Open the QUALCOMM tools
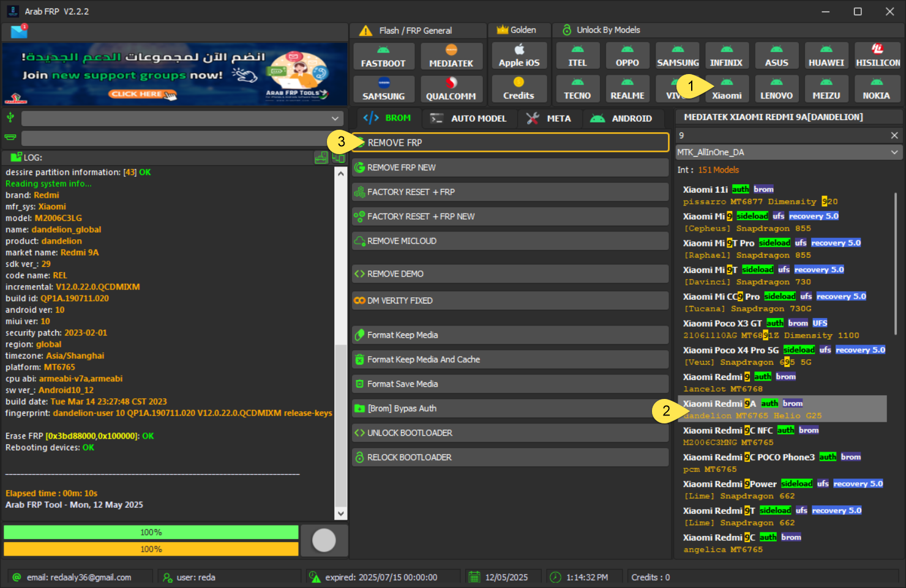This screenshot has height=588, width=906. pos(452,89)
